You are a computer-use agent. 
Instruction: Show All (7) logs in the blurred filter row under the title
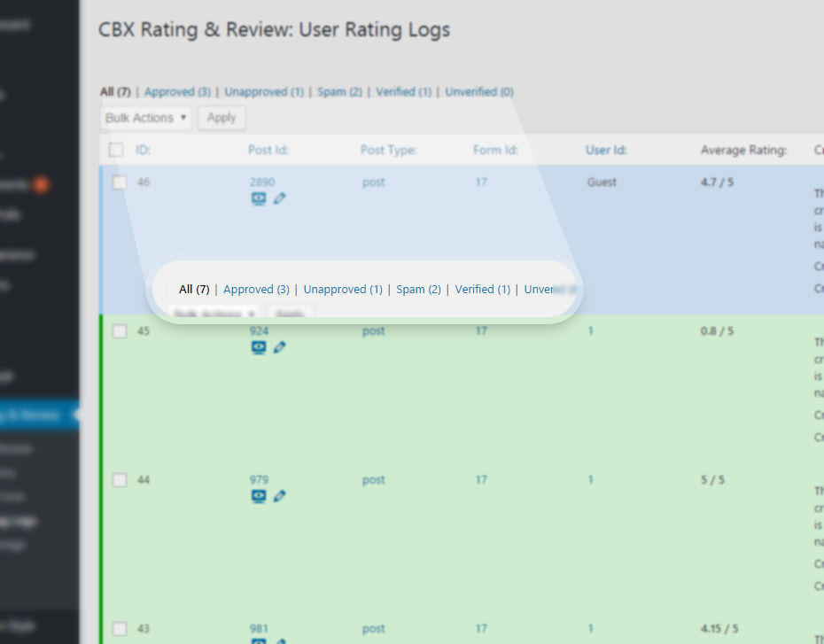click(115, 92)
